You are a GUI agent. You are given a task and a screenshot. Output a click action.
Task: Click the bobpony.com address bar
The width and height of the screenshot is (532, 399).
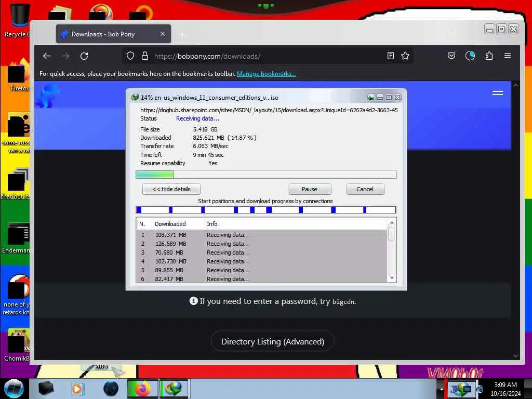(x=268, y=56)
